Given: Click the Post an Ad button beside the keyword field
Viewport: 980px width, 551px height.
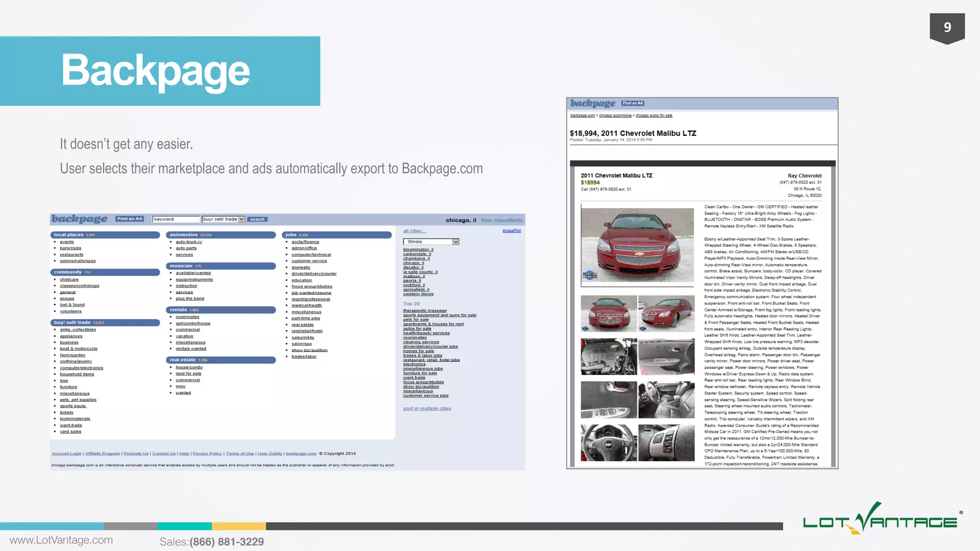Looking at the screenshot, I should [130, 219].
